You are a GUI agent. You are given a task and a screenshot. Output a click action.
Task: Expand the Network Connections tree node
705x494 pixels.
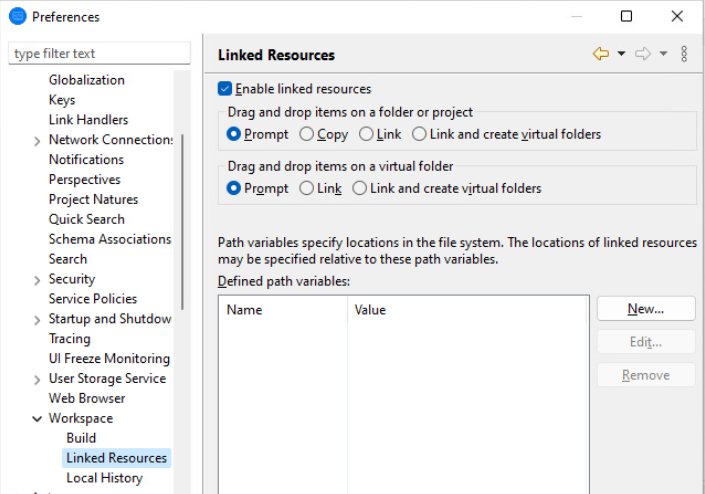pyautogui.click(x=37, y=141)
